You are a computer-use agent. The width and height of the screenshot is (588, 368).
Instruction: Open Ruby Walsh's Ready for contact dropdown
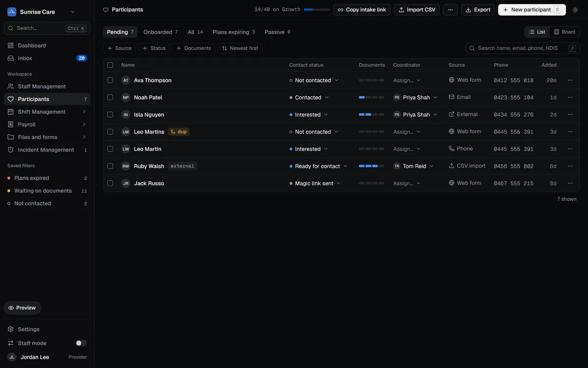pyautogui.click(x=318, y=166)
